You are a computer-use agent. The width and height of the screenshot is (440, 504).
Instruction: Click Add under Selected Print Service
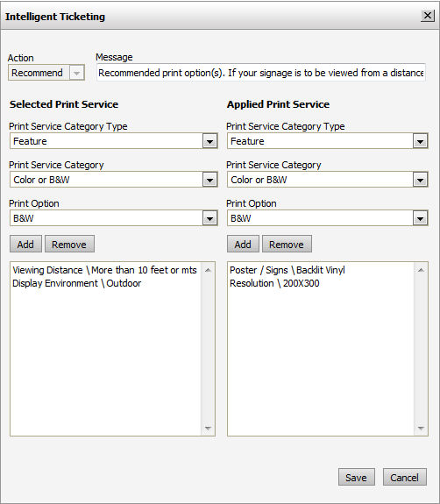25,245
